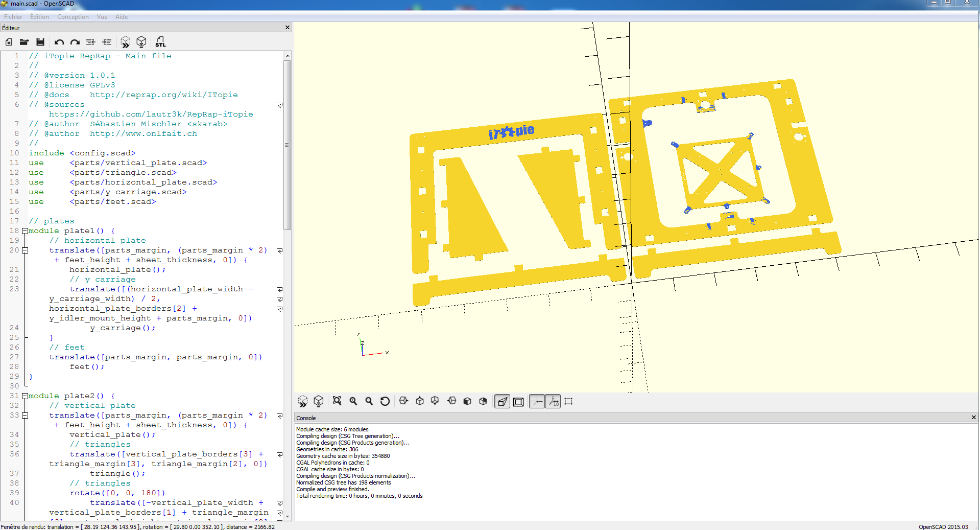Screen dimensions: 980x530
Task: Click the 'use <parts/feet.scad>' line
Action: (x=92, y=202)
